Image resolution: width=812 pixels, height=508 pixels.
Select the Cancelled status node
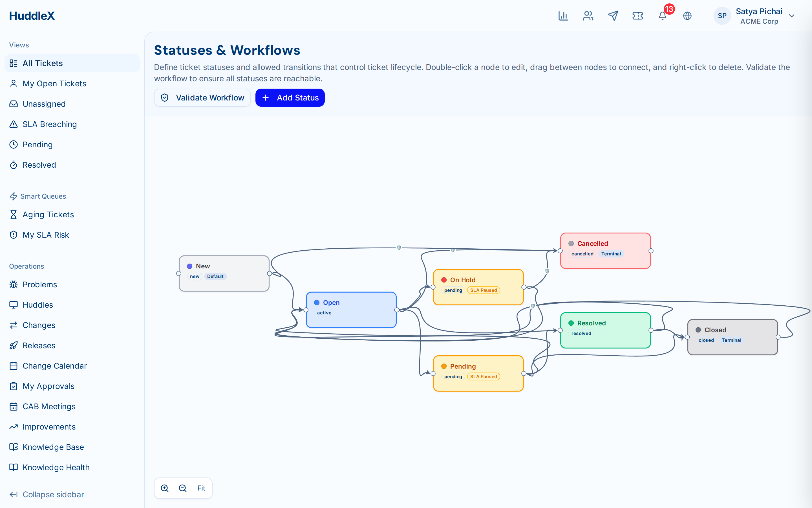(x=606, y=251)
